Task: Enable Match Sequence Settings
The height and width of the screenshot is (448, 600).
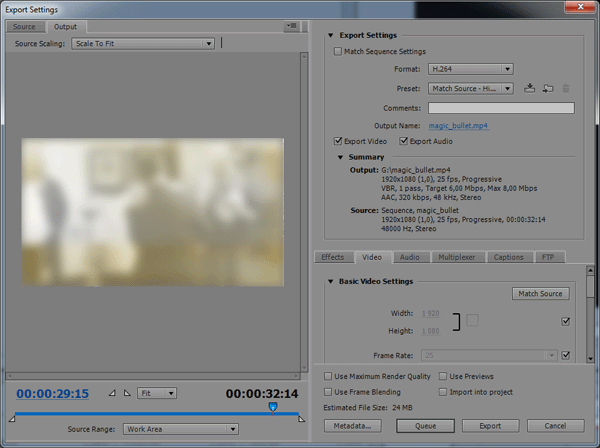Action: (x=338, y=51)
